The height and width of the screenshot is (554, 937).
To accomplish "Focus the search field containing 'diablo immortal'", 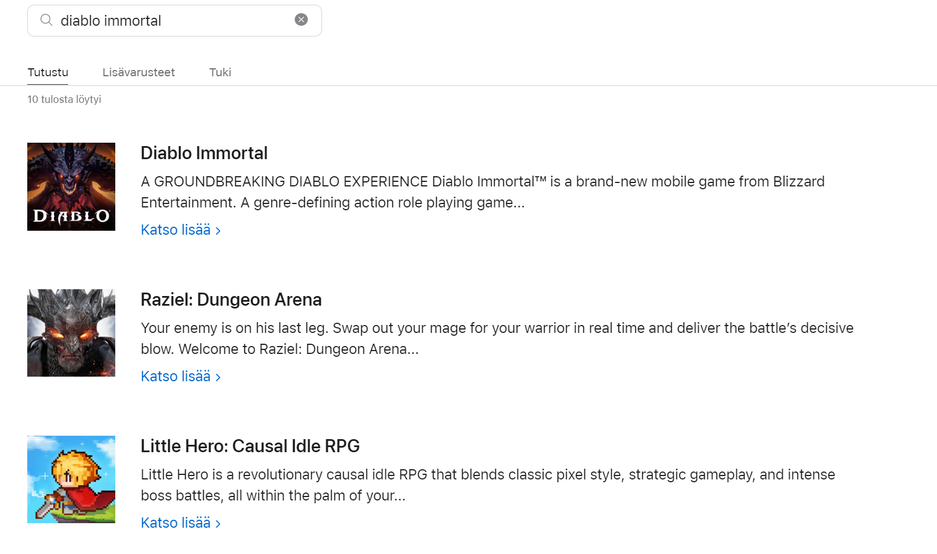I will tap(174, 21).
